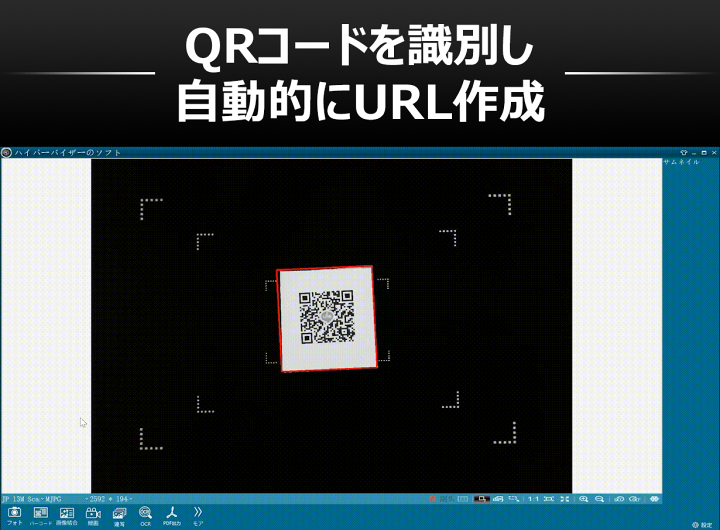Expand the モア more tools chevron

point(198,516)
